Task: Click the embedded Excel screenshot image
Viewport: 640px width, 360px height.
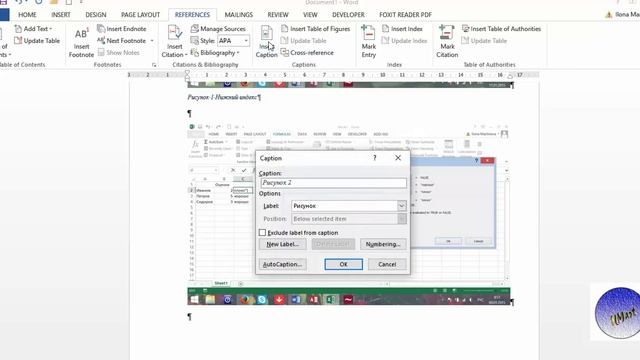Action: tap(349, 213)
